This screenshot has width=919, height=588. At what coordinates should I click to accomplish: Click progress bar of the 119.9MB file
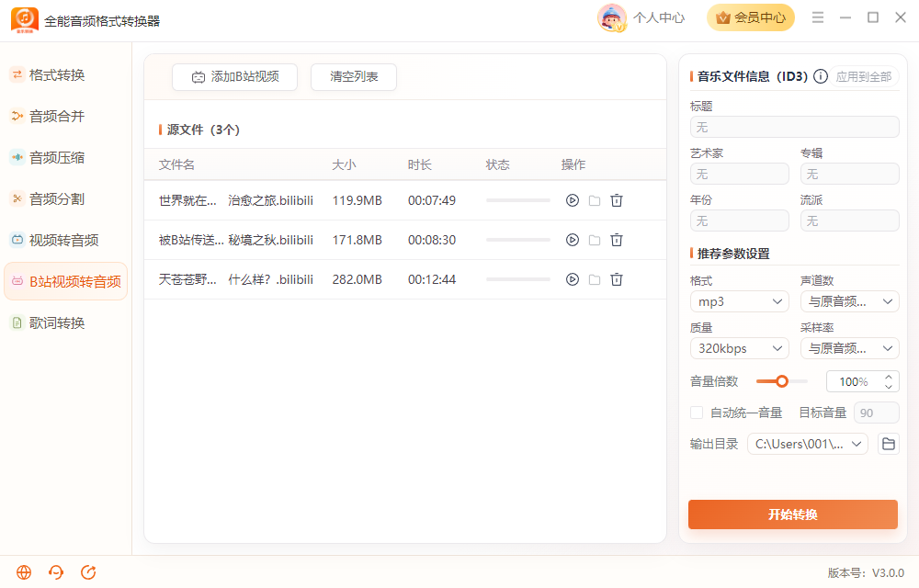[518, 200]
